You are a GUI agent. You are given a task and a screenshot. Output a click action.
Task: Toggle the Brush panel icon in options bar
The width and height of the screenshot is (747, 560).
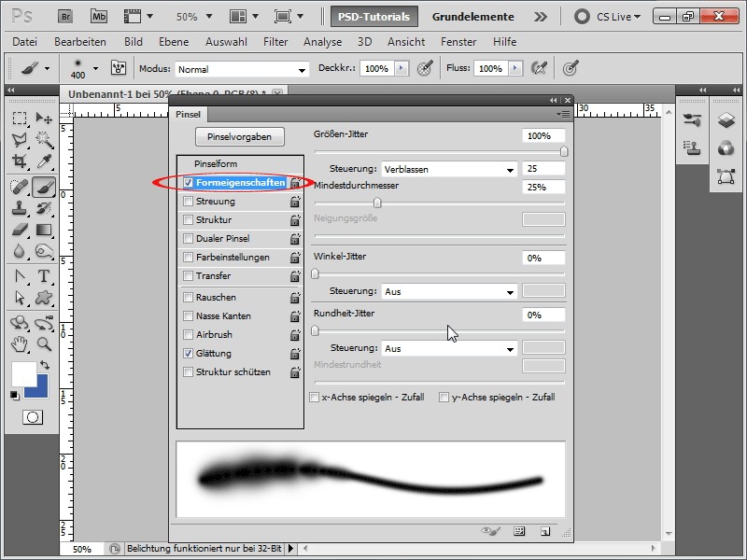[119, 68]
